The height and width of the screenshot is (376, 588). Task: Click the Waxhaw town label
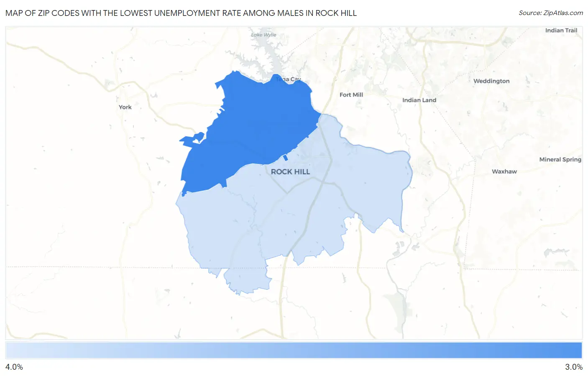click(x=504, y=171)
